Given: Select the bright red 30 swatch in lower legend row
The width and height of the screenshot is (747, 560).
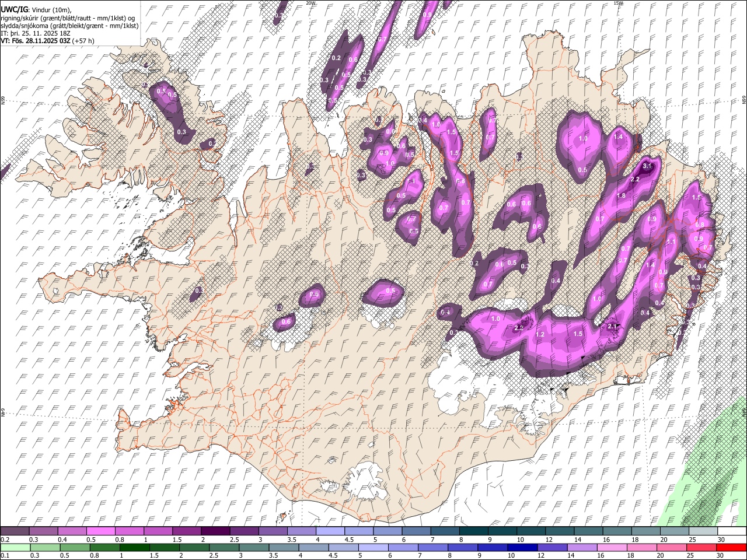Looking at the screenshot, I should [731, 547].
